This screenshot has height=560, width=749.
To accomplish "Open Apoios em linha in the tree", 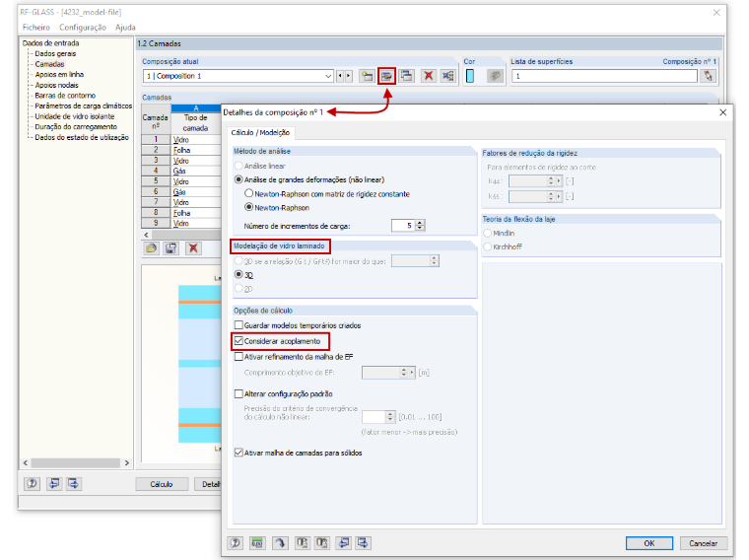I will [59, 75].
